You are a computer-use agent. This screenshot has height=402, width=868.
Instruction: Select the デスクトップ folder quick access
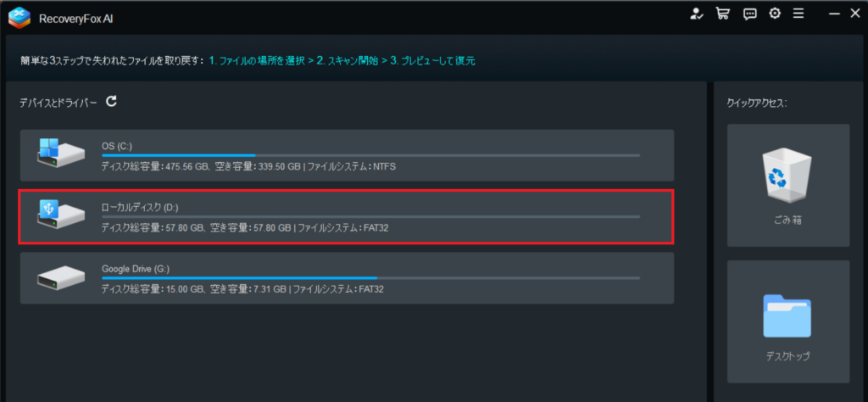click(787, 322)
